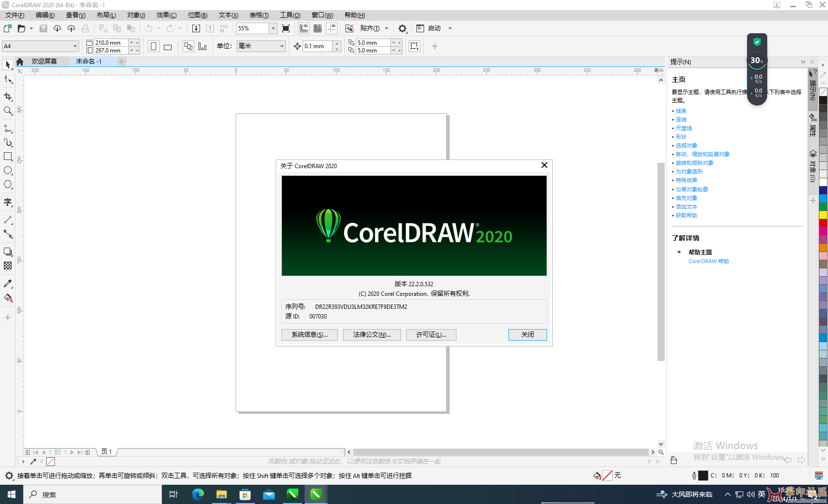Select the Rectangle tool
The width and height of the screenshot is (828, 504).
[x=8, y=157]
